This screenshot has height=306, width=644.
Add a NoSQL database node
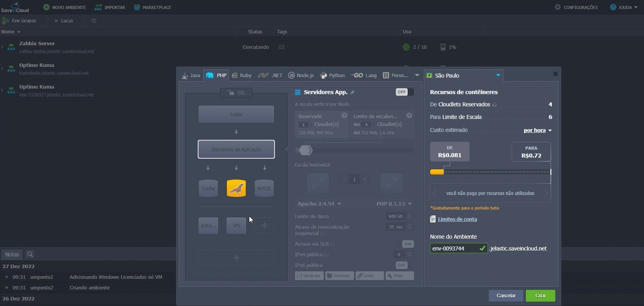click(264, 188)
